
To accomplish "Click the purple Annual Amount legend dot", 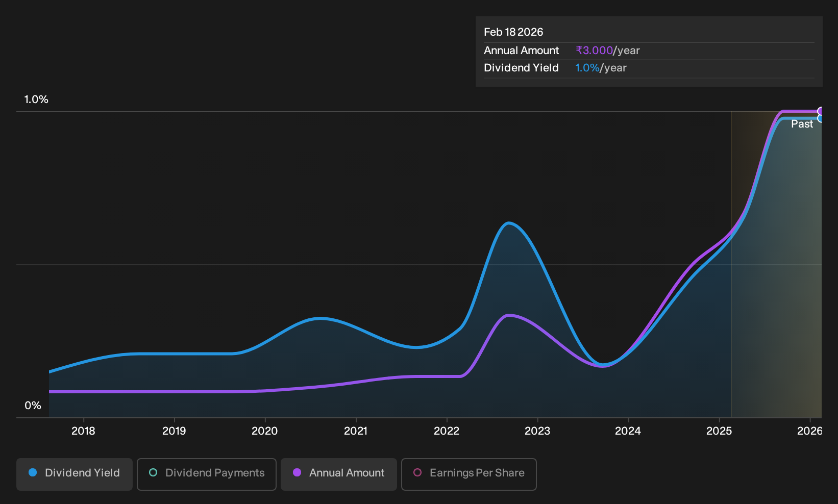I will click(x=297, y=473).
